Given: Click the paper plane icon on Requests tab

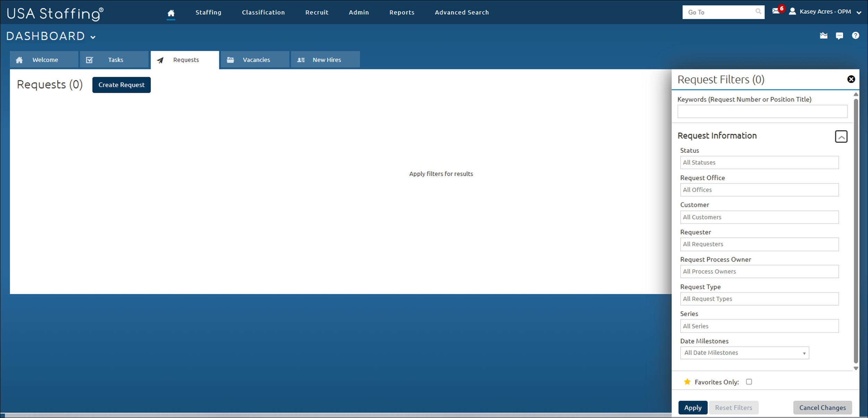Looking at the screenshot, I should [160, 60].
